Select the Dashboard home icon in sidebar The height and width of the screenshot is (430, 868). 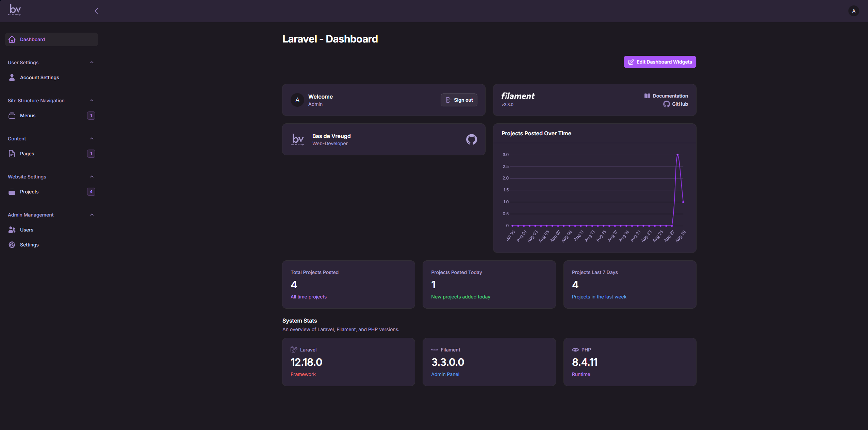click(x=12, y=39)
